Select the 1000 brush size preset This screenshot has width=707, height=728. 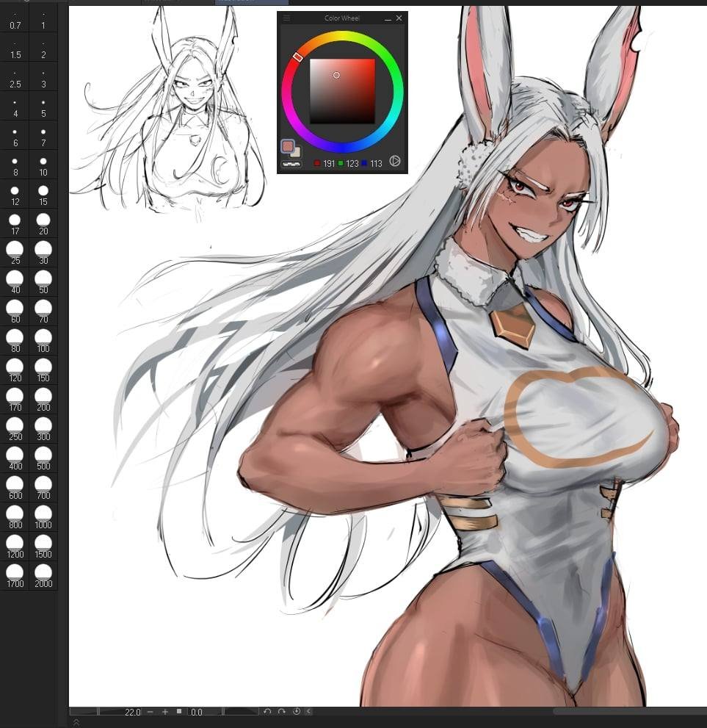click(x=43, y=516)
